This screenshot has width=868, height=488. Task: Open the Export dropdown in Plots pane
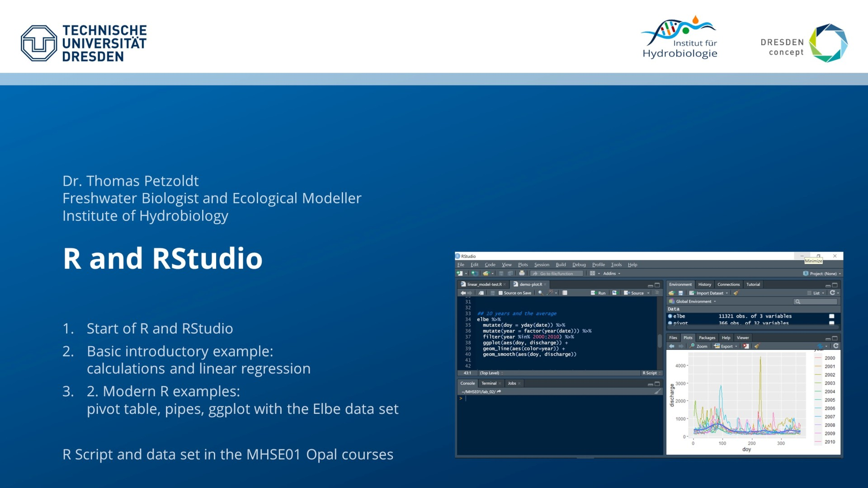click(726, 346)
